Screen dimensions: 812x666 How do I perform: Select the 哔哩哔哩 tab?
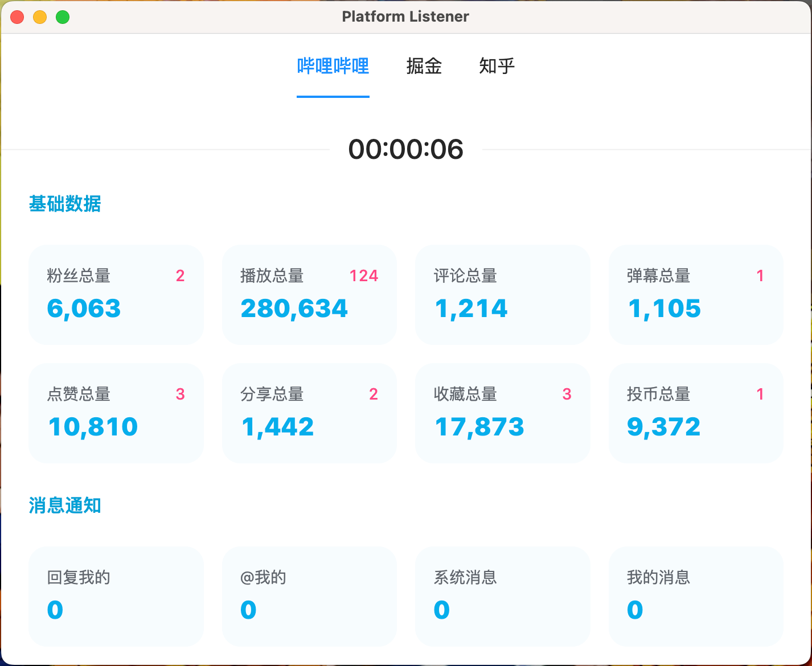[x=333, y=66]
